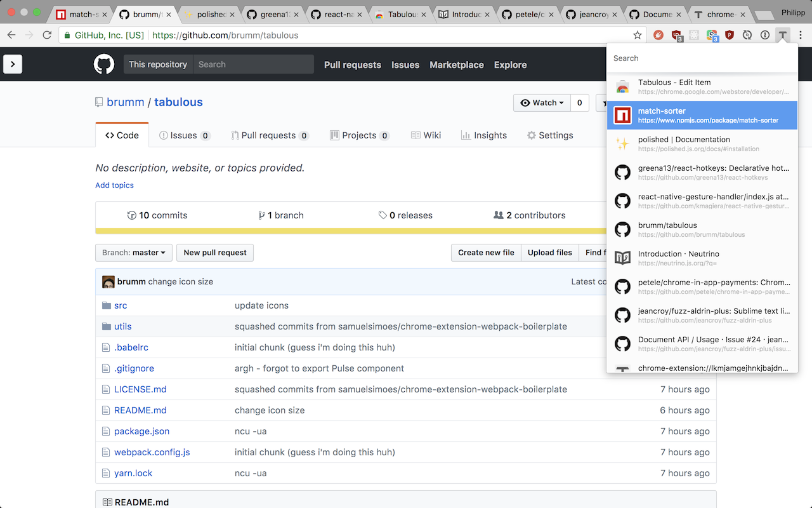Image resolution: width=812 pixels, height=508 pixels.
Task: Select match-sorter in the tab list
Action: 702,116
